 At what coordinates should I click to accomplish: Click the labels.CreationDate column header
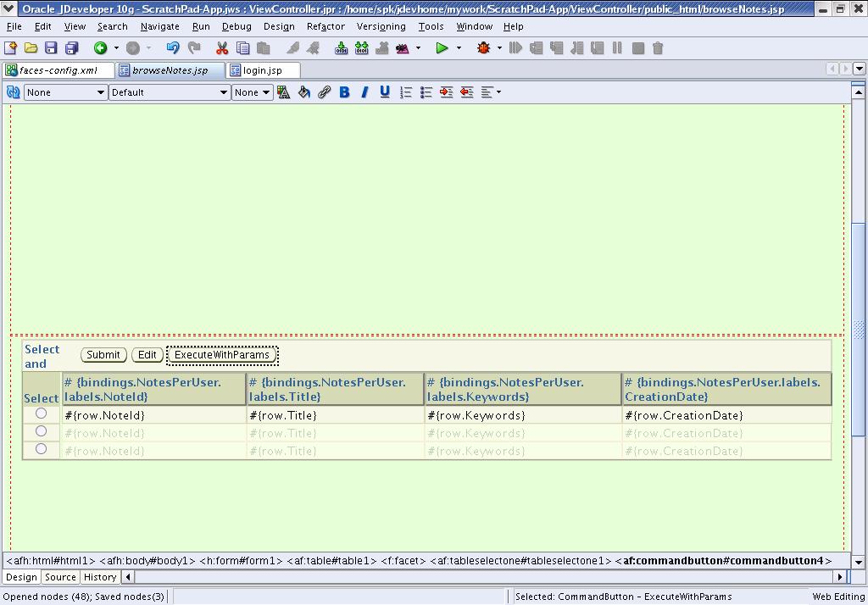tap(726, 389)
